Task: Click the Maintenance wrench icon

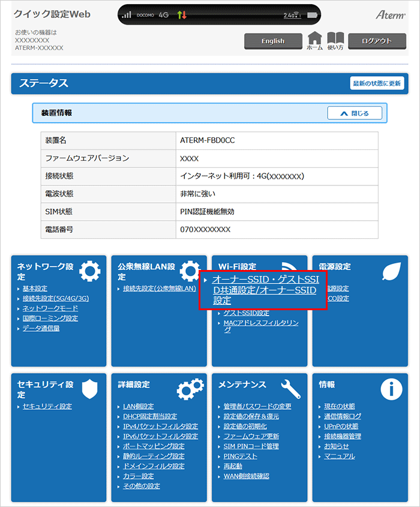Action: 290,389
